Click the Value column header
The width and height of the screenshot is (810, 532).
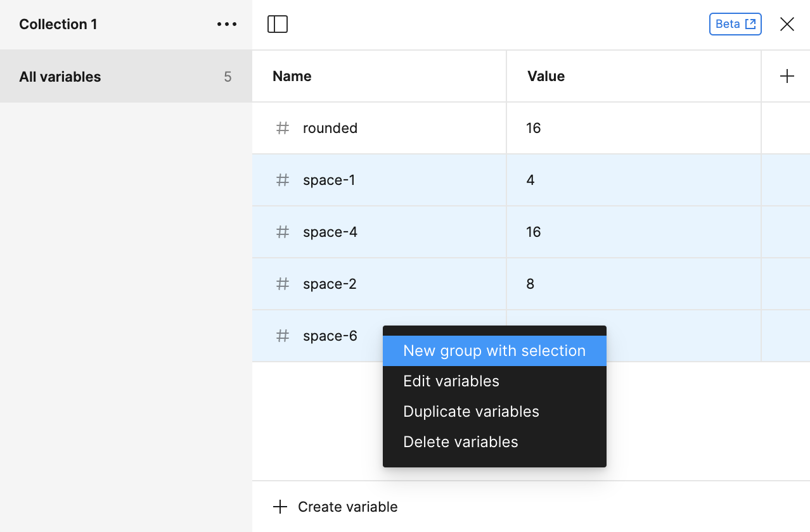coord(545,75)
